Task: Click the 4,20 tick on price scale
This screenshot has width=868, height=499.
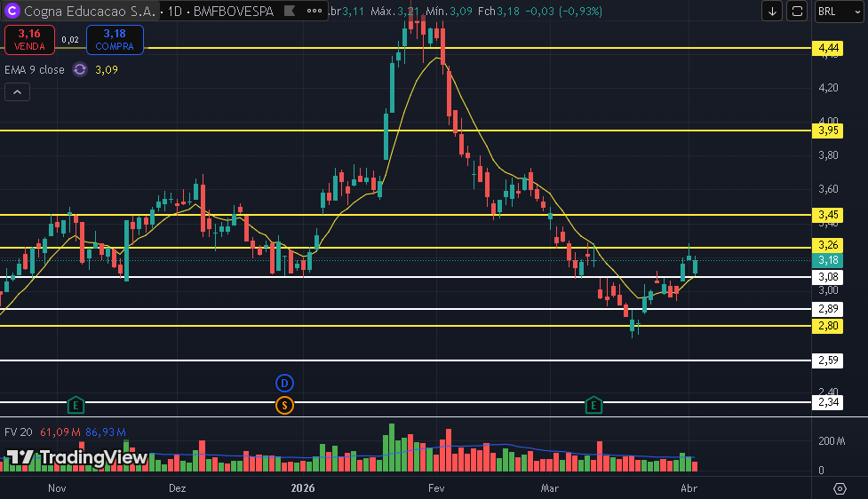Action: pos(828,87)
